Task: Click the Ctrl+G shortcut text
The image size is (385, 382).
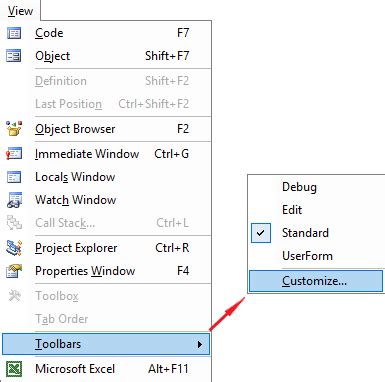Action: (172, 154)
